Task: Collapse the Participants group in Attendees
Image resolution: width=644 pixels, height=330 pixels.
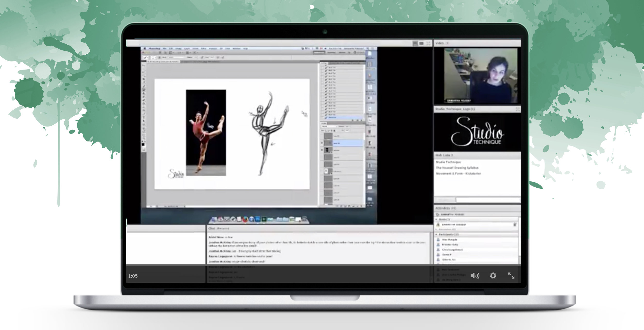Action: pyautogui.click(x=437, y=235)
